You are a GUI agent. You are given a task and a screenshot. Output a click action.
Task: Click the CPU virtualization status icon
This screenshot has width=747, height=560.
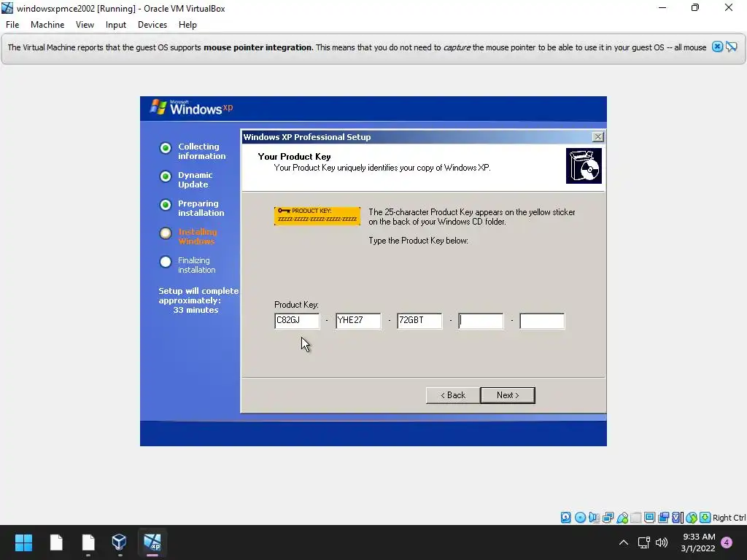click(x=677, y=517)
